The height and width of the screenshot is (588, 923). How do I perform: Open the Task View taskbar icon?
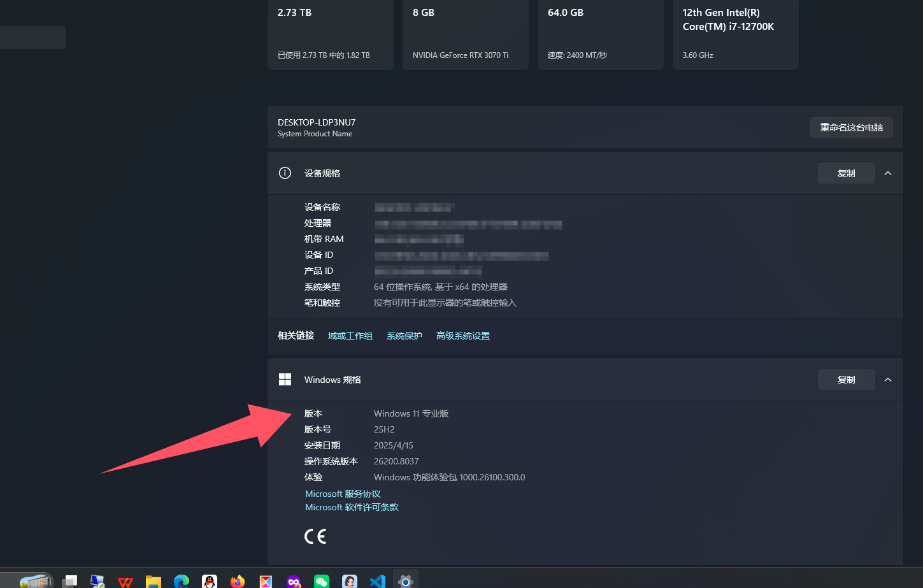coord(70,581)
